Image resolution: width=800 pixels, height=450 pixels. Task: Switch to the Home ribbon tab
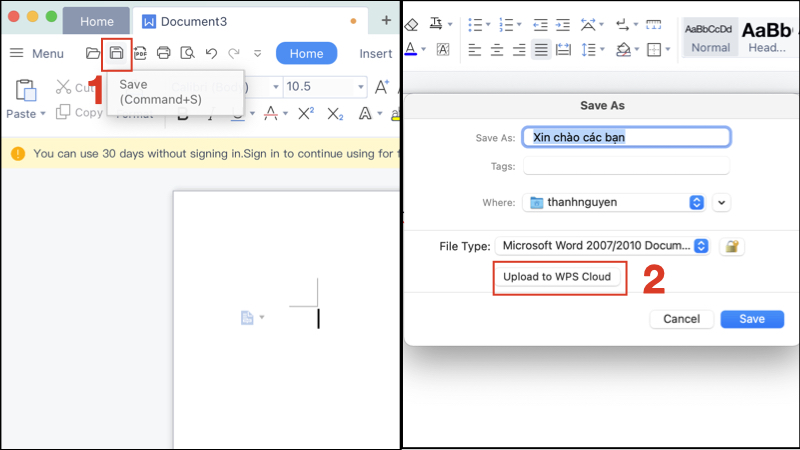click(x=306, y=54)
